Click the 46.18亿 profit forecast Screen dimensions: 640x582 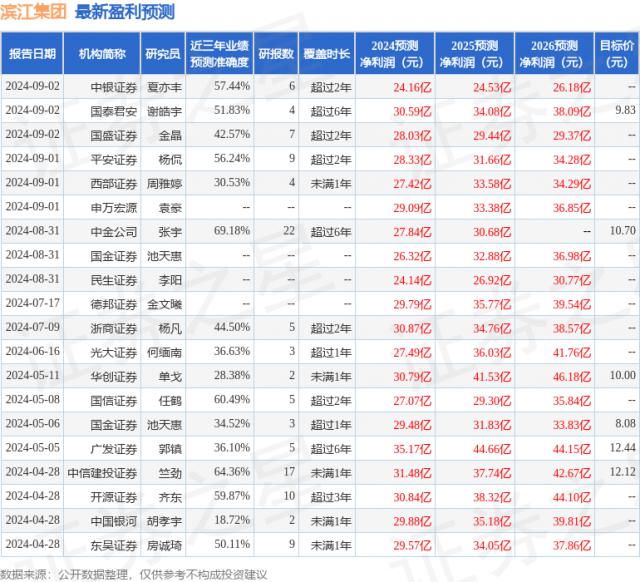[x=572, y=376]
